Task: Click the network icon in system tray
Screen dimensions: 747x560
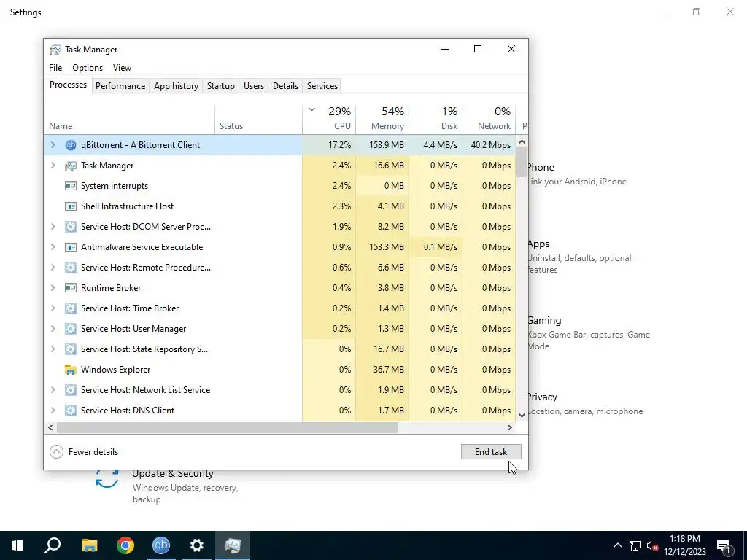Action: point(635,545)
